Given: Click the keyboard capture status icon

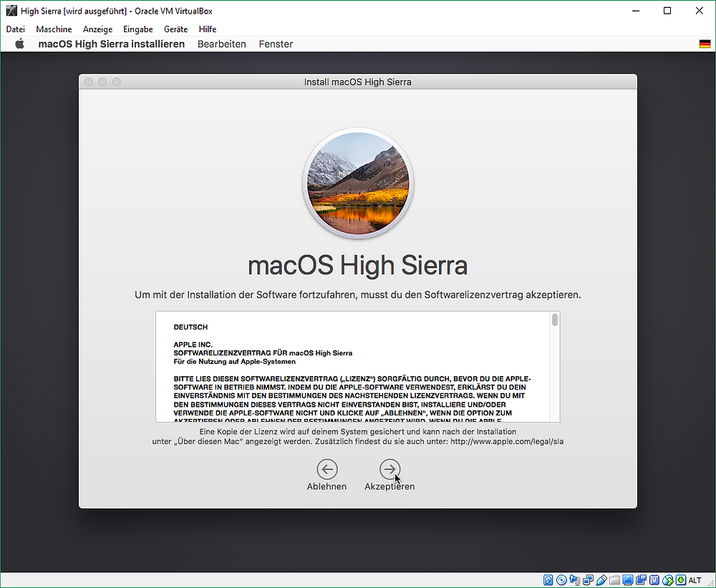Looking at the screenshot, I should (681, 580).
